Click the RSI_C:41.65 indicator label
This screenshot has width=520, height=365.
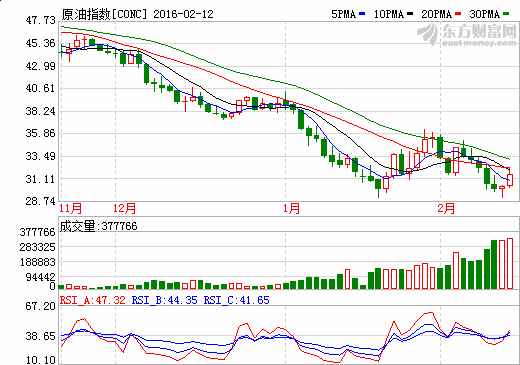coord(236,300)
